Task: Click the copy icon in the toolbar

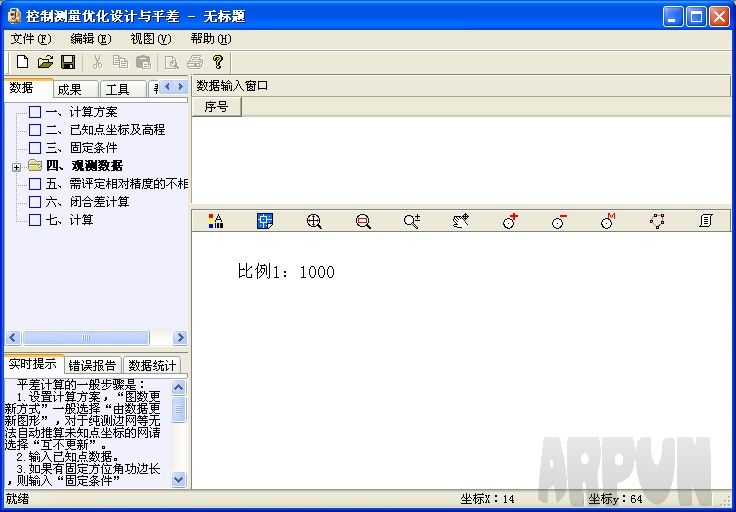Action: pos(120,62)
